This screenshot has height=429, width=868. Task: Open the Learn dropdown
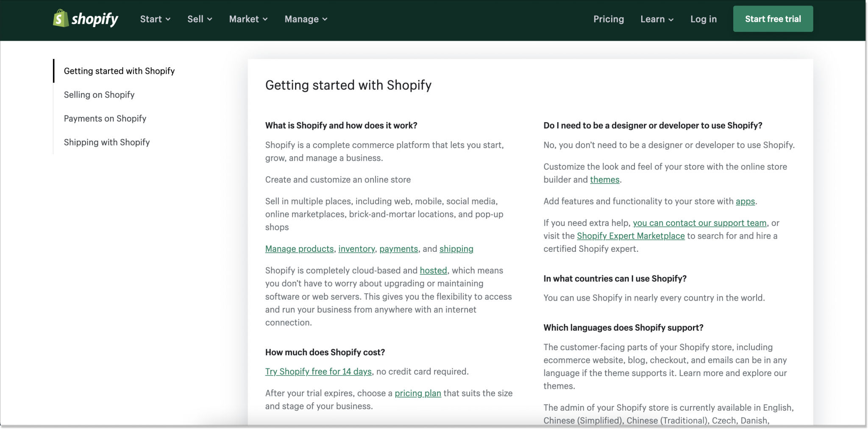(656, 19)
